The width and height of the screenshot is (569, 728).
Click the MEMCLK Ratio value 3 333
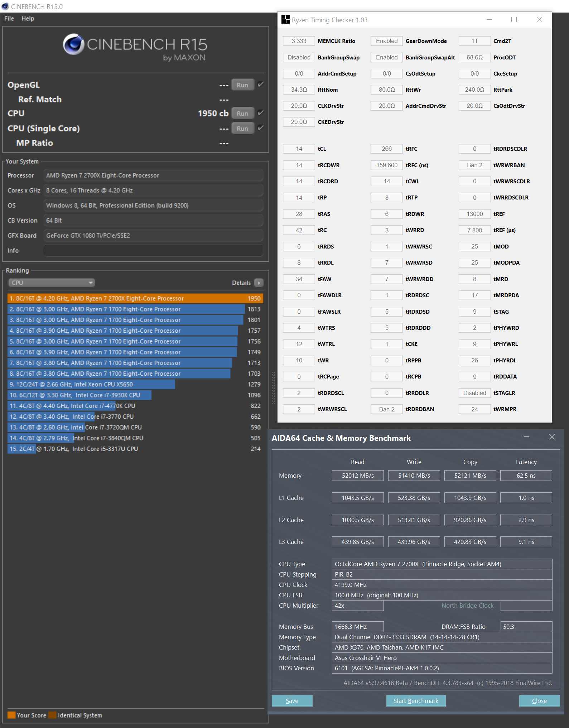(x=299, y=41)
